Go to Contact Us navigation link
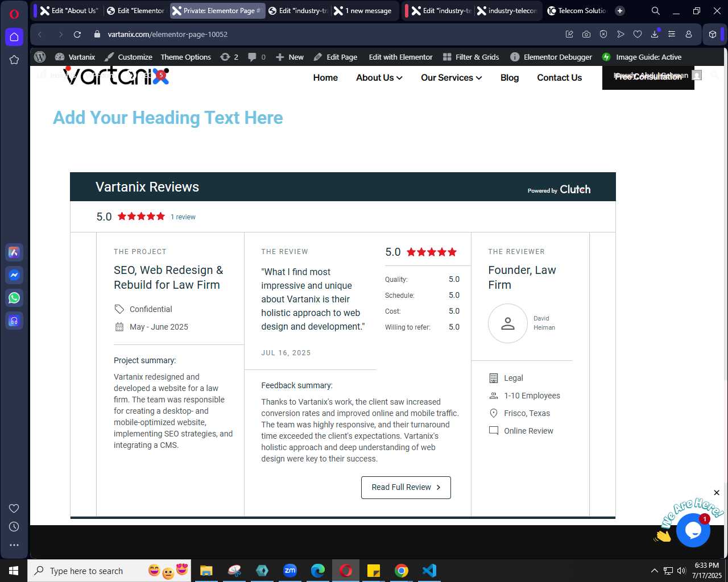Viewport: 728px width, 582px height. point(559,78)
